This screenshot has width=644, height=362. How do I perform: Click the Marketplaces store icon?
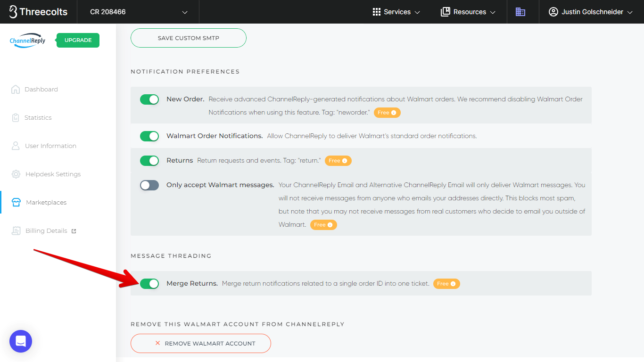pyautogui.click(x=16, y=202)
